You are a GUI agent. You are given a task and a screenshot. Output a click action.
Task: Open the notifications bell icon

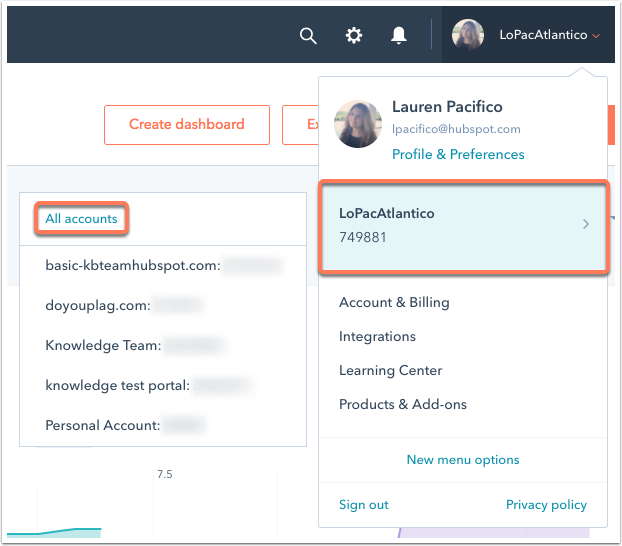(399, 36)
